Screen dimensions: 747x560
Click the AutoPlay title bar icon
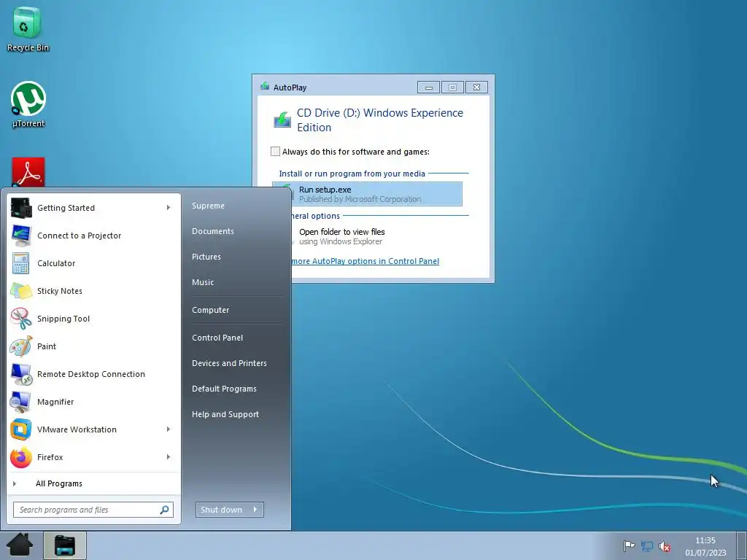(x=265, y=86)
